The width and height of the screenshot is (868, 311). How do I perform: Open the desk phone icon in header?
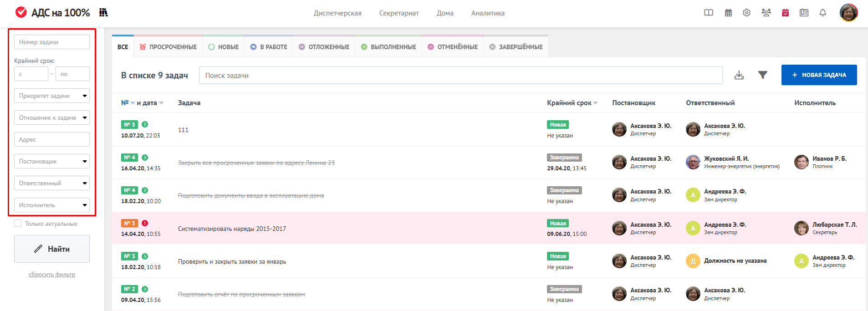click(x=804, y=13)
